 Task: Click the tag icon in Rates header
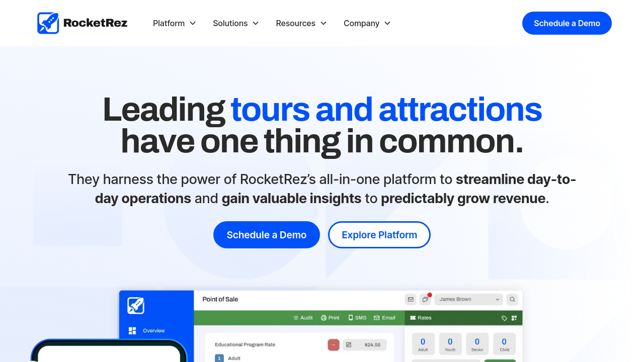(504, 318)
